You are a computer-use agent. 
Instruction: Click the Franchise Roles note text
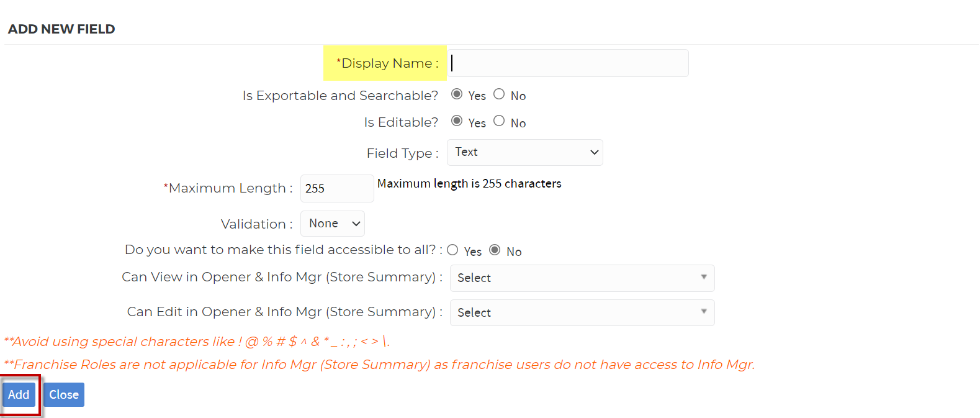379,365
